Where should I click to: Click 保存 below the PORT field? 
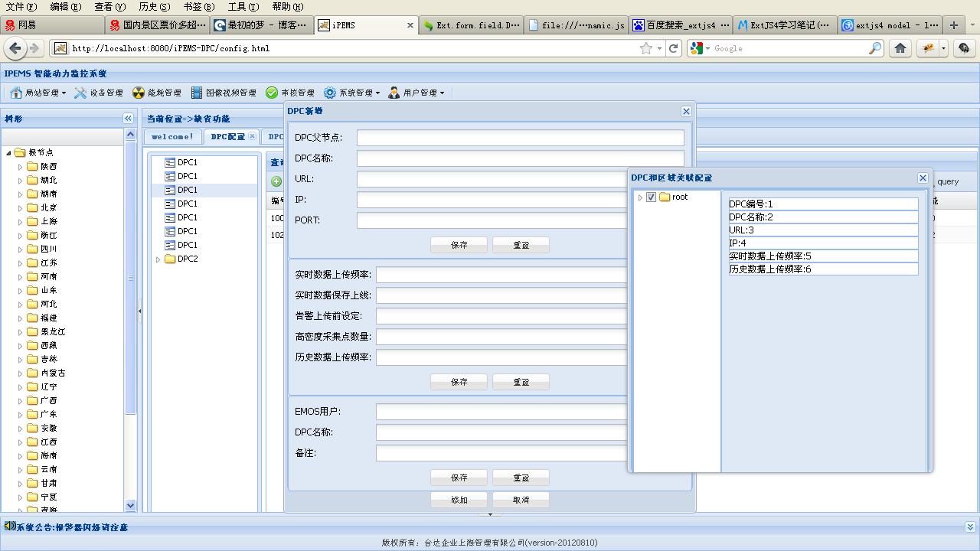coord(459,245)
